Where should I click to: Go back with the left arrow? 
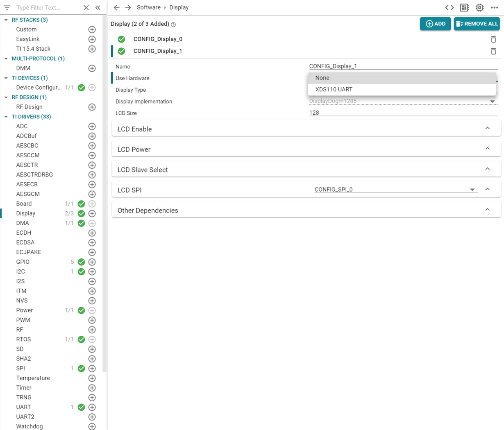[117, 7]
